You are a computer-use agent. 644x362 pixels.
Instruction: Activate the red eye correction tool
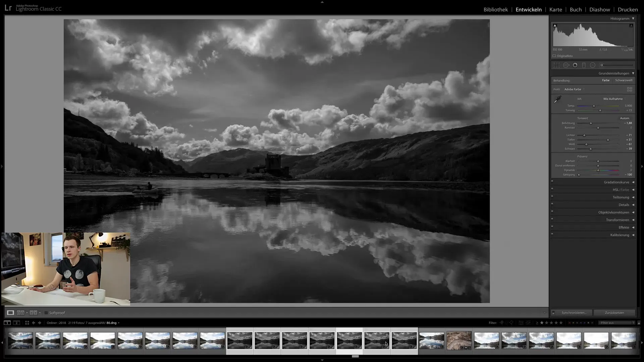click(x=575, y=65)
